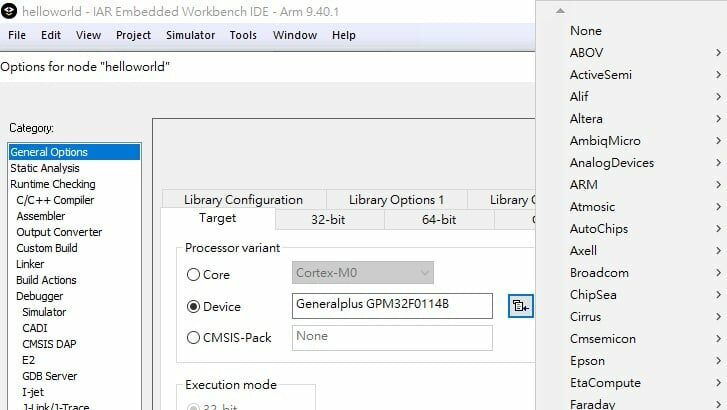Expand the Axell vendor submenu

click(631, 251)
